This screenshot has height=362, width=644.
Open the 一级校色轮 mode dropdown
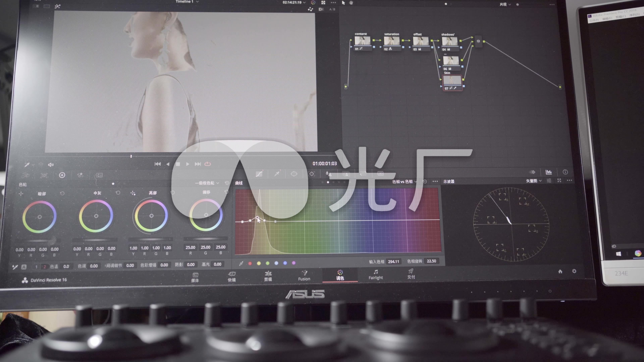tap(207, 183)
